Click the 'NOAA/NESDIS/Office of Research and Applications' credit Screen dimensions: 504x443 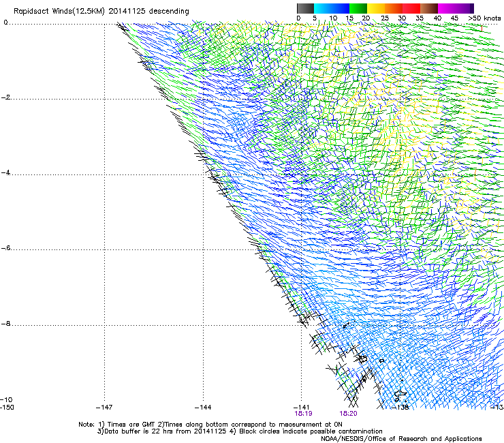(x=401, y=439)
